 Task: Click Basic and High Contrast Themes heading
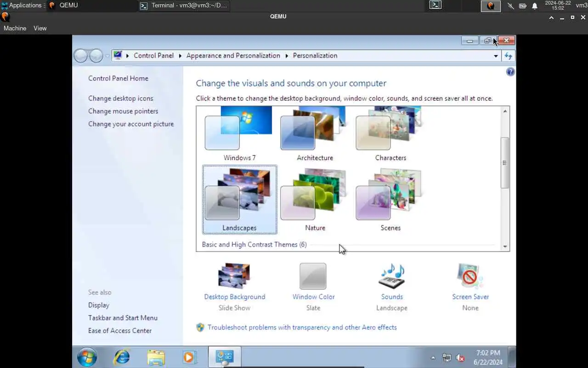point(254,245)
